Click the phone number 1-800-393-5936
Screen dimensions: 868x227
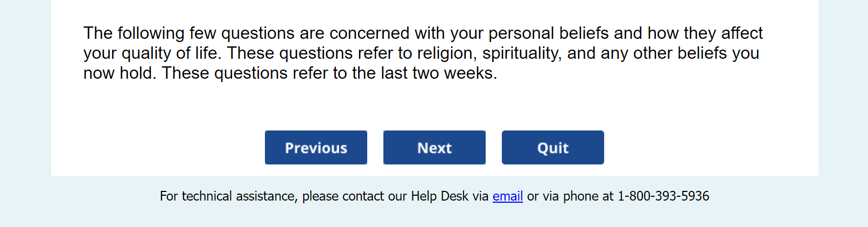663,196
